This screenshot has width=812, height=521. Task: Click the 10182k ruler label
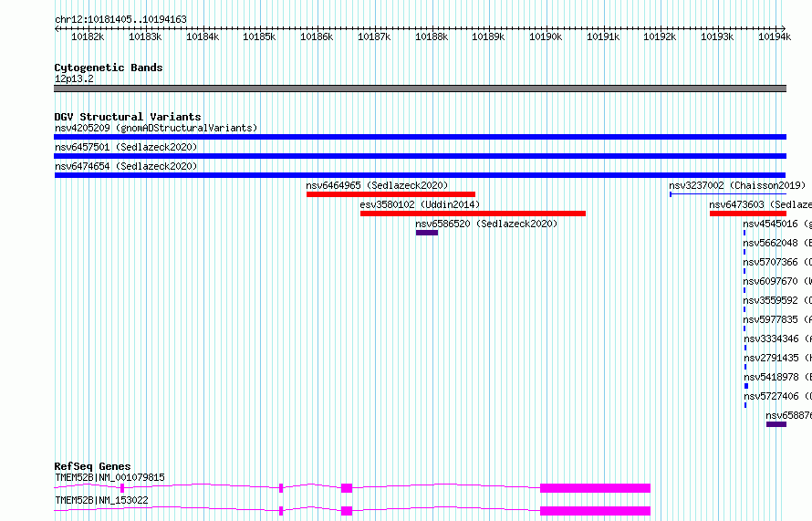pyautogui.click(x=88, y=36)
